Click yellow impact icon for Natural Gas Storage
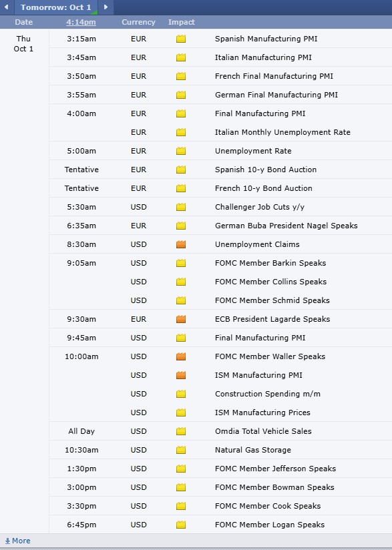This screenshot has height=550, width=392. (181, 450)
